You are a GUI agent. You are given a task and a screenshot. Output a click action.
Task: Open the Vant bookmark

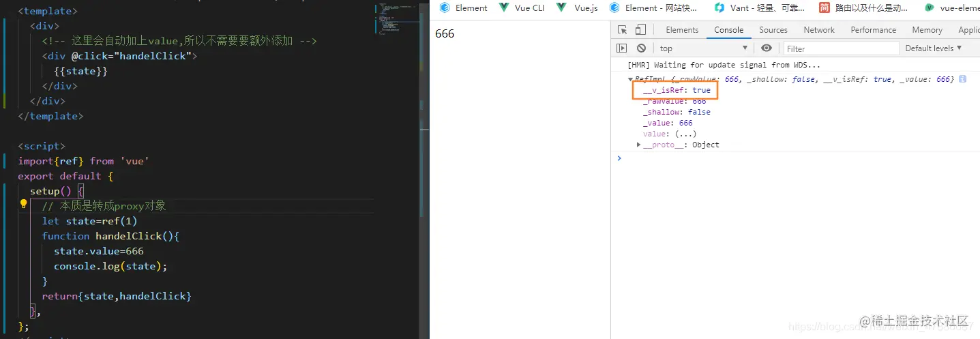pyautogui.click(x=760, y=8)
